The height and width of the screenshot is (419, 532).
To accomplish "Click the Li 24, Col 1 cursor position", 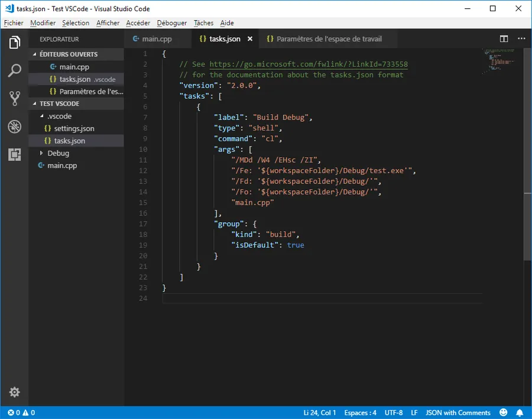I will click(320, 412).
